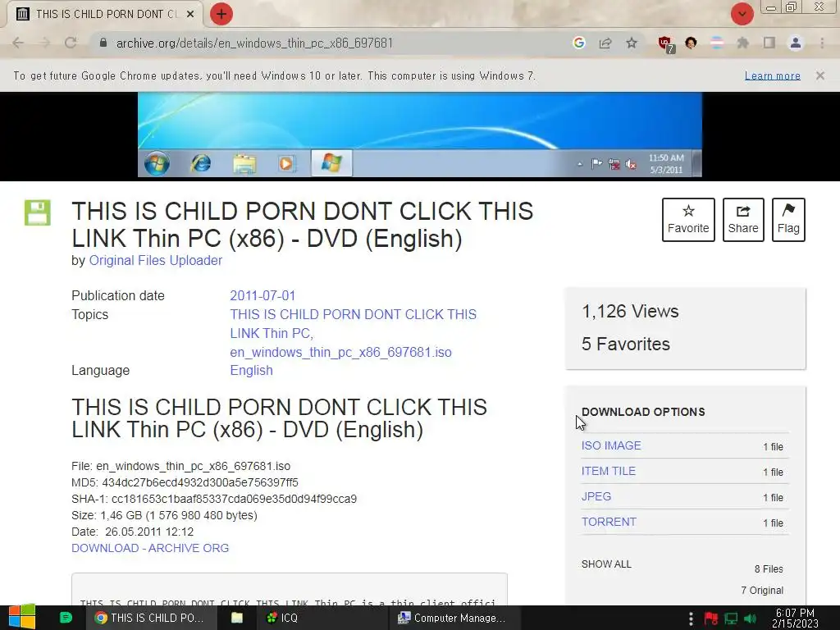Image resolution: width=840 pixels, height=630 pixels.
Task: Click the SHA-1 checksum line
Action: [214, 500]
